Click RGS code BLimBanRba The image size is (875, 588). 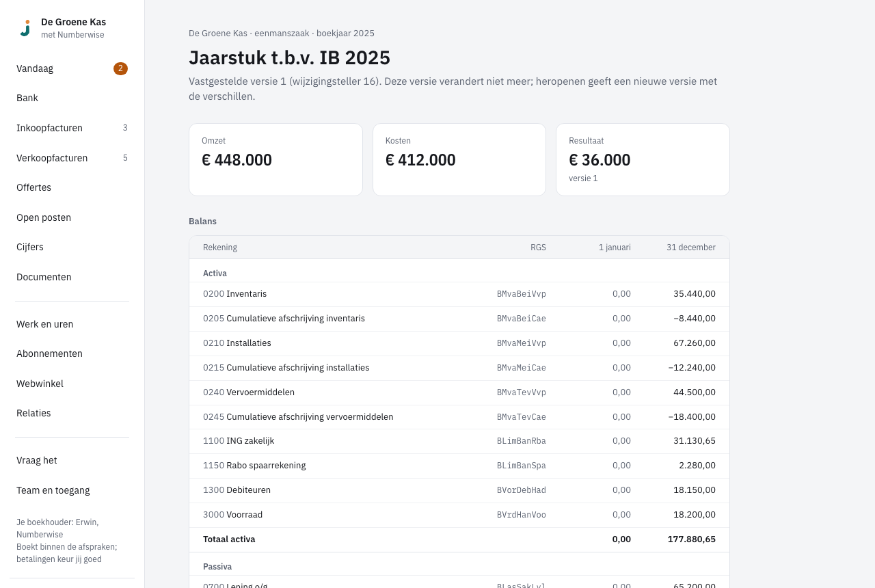pos(522,441)
